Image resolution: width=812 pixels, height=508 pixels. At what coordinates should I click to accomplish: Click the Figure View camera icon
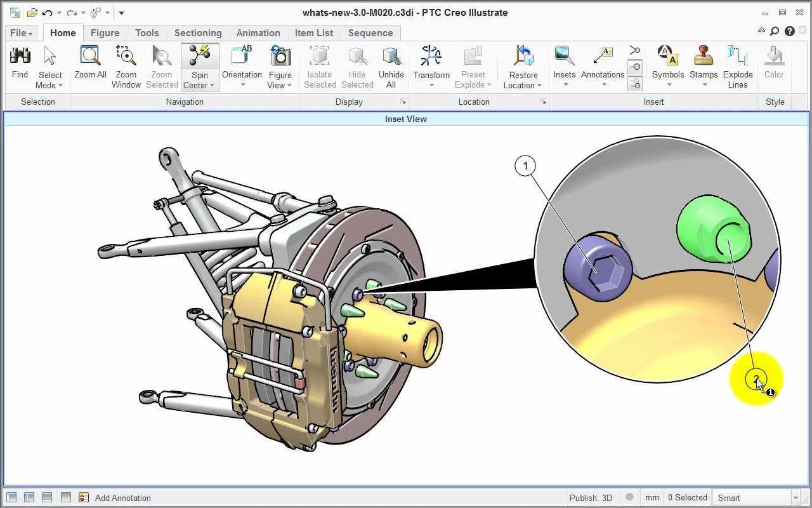point(280,56)
